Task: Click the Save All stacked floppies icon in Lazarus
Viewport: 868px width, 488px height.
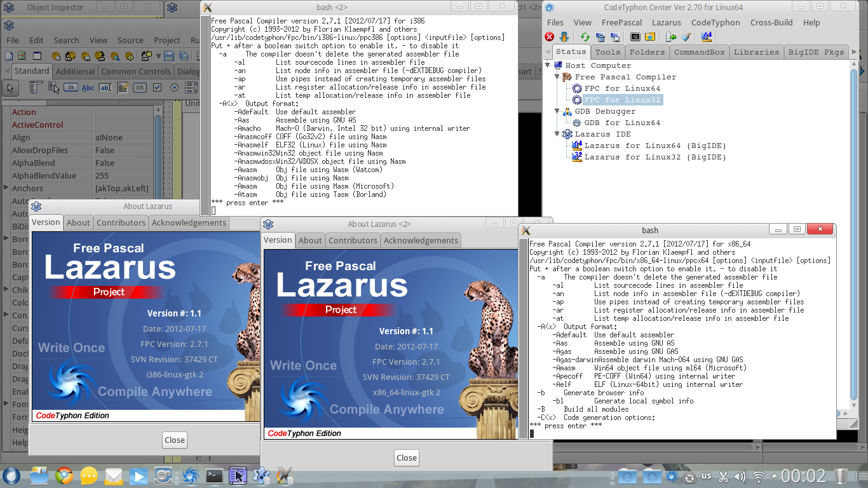Action: [184, 56]
